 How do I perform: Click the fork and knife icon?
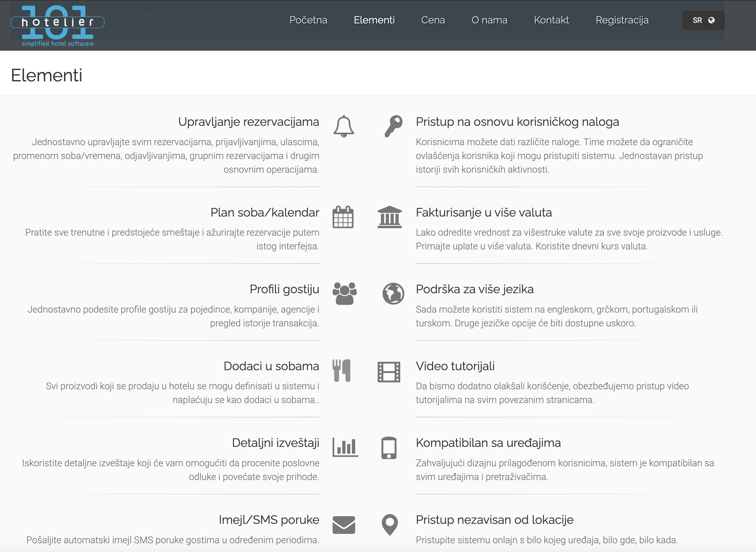[341, 371]
